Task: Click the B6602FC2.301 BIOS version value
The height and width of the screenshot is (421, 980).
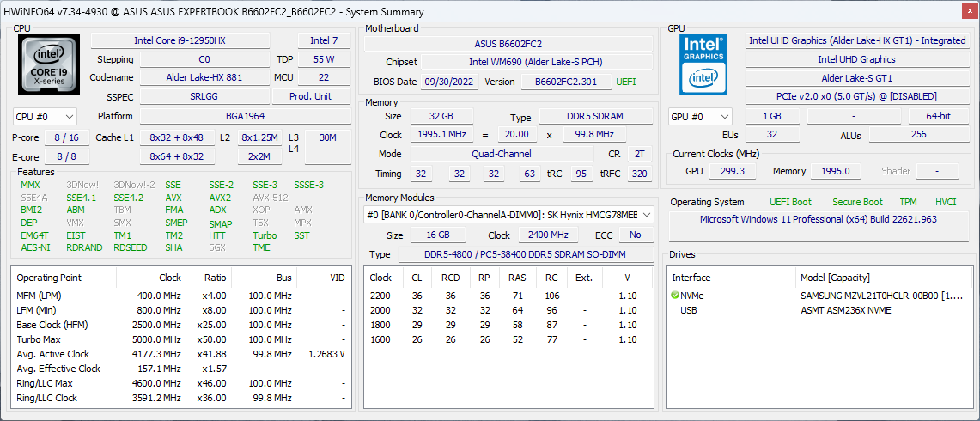Action: click(565, 82)
